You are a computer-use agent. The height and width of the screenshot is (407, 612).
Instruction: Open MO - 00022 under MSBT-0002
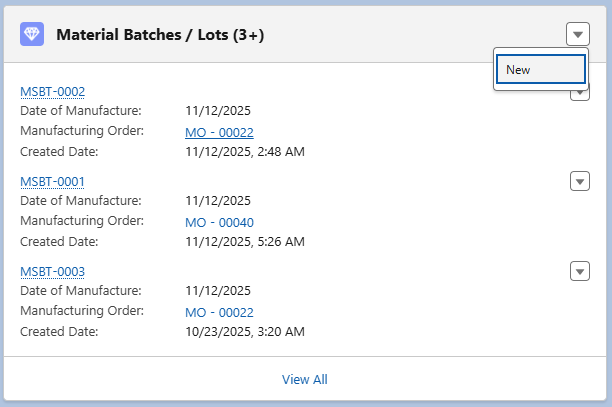pos(219,132)
